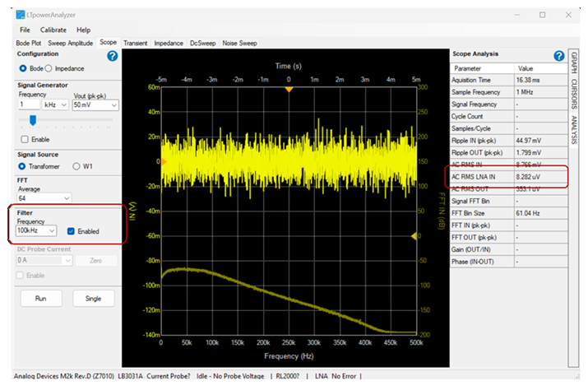Click the Ripple IN (pk-pk) value 44.97 mV

coord(528,141)
